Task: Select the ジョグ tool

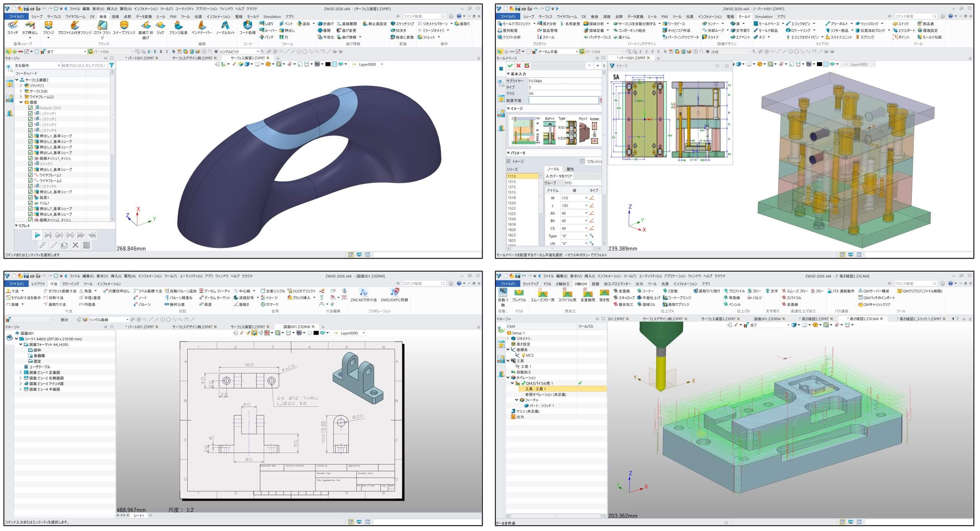Action: click(x=160, y=28)
